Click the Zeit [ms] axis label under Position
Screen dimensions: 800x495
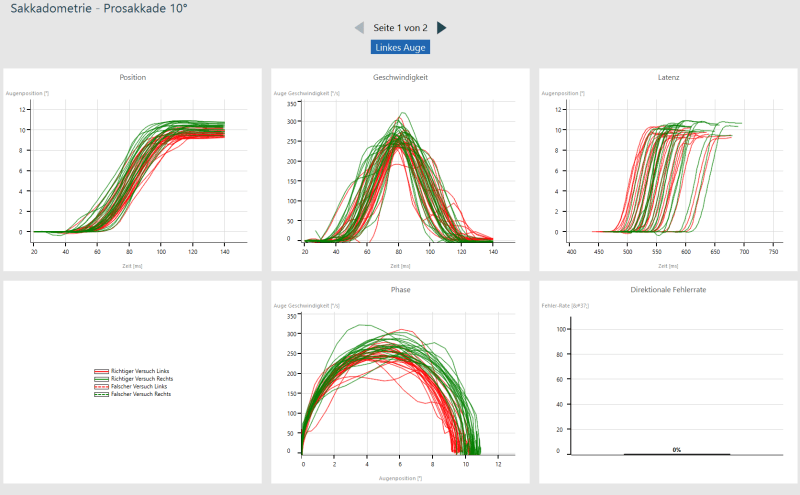point(132,267)
